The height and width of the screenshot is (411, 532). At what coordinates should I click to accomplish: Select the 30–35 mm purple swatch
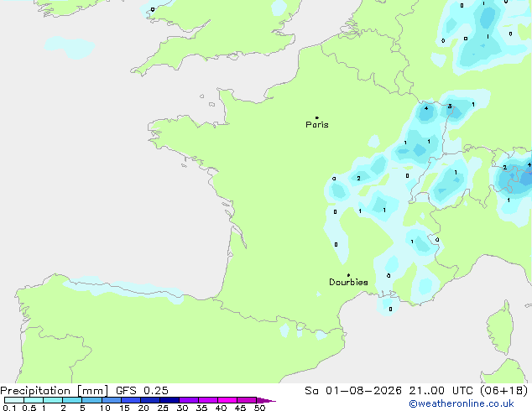point(188,400)
